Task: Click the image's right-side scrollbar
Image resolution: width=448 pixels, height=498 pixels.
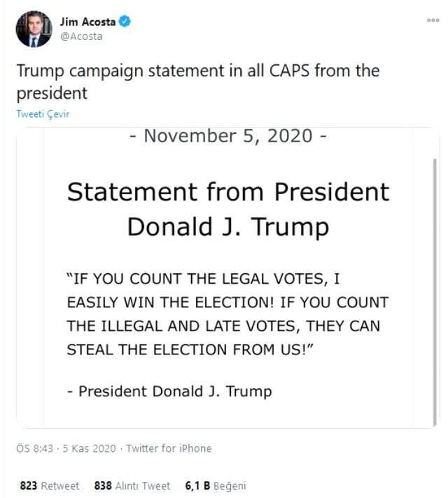Action: pyautogui.click(x=435, y=280)
